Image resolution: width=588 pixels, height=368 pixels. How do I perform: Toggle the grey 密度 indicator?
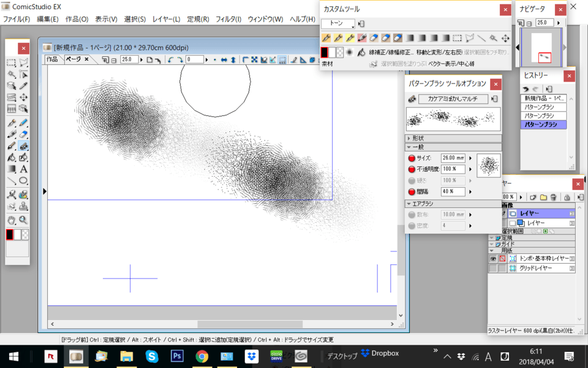coord(412,226)
